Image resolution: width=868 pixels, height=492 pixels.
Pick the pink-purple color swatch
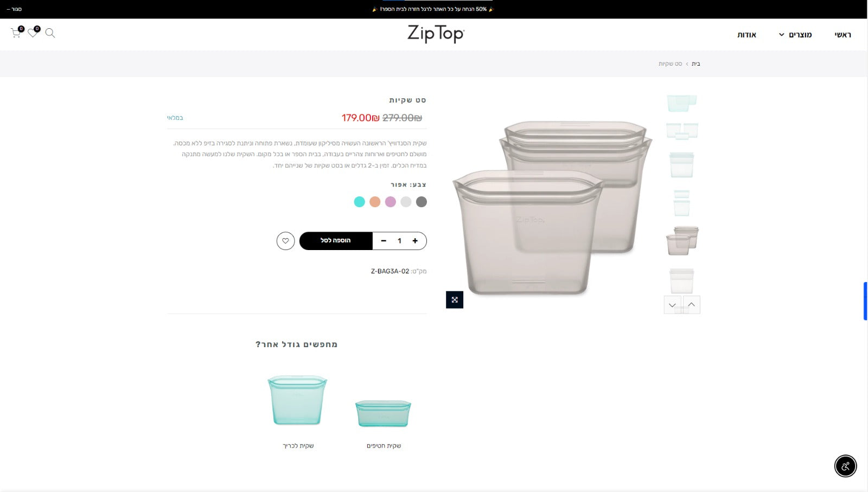(x=391, y=202)
